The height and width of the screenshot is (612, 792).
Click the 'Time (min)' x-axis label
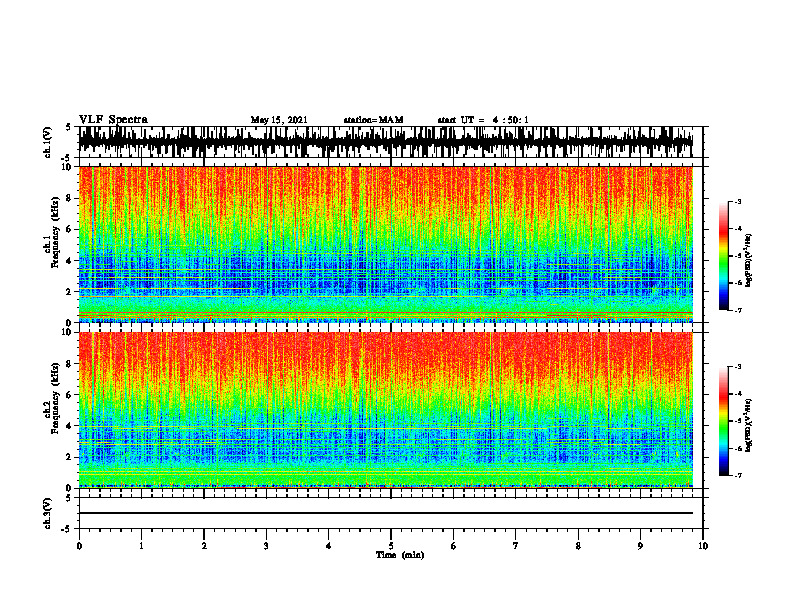pyautogui.click(x=400, y=555)
